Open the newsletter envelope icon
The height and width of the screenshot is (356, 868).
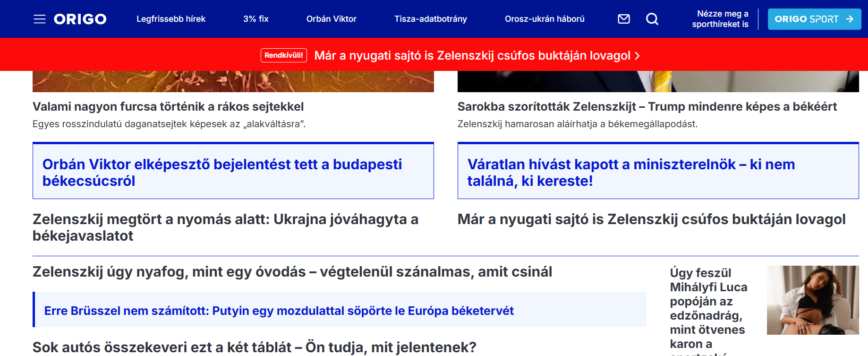[624, 19]
